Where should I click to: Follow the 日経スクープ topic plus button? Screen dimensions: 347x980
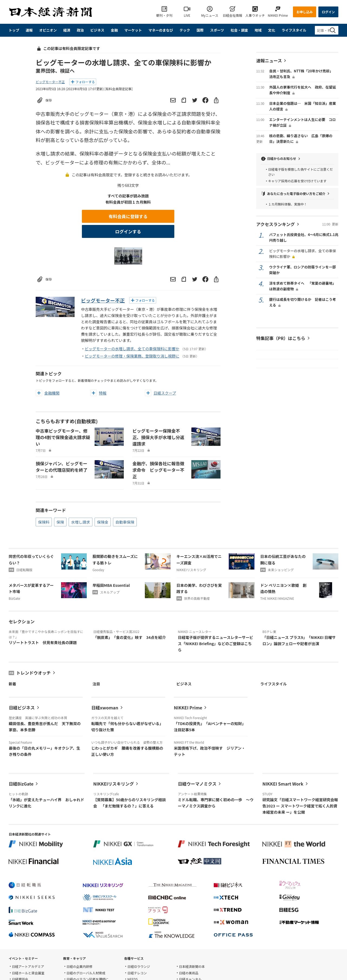(148, 393)
